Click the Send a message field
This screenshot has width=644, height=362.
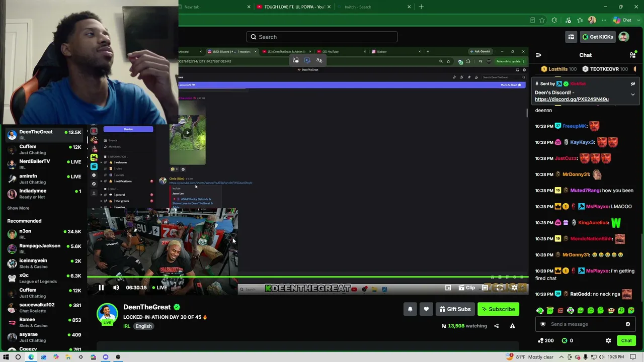click(586, 324)
